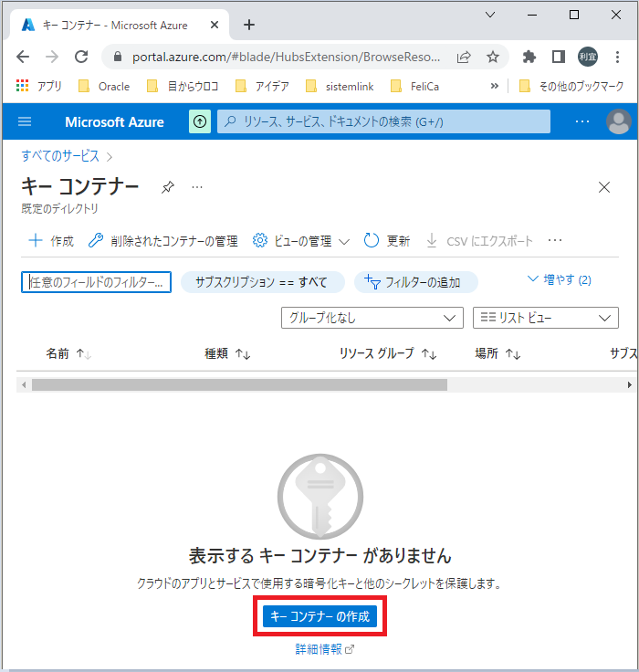639x672 pixels.
Task: Open the グループ化なし dropdown
Action: click(372, 318)
